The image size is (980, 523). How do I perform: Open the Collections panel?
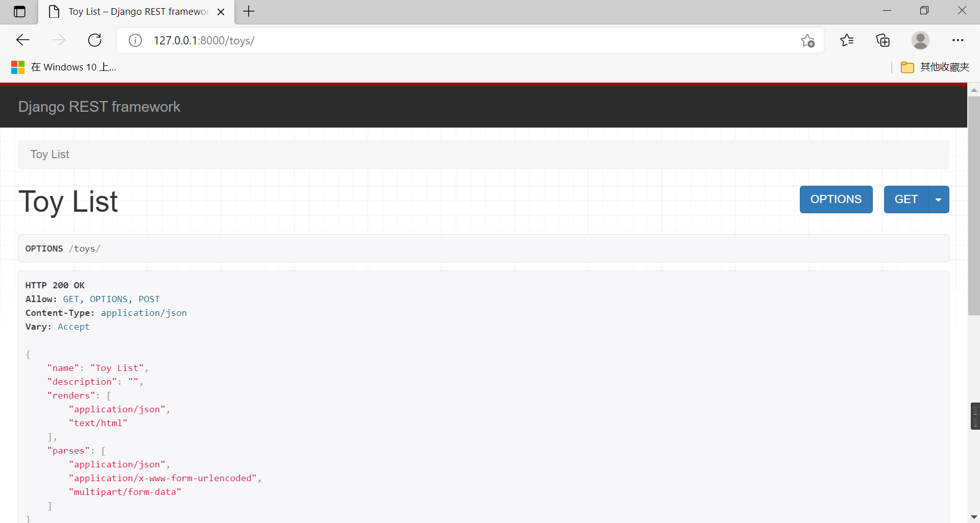coord(883,40)
